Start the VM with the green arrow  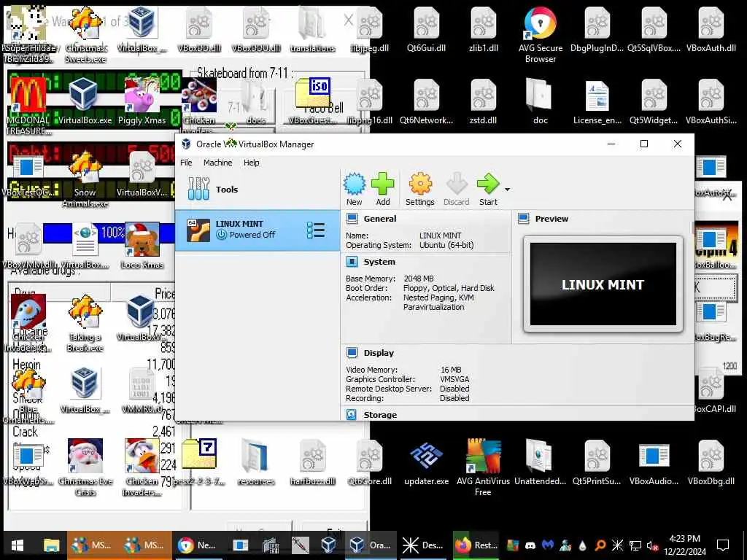pyautogui.click(x=488, y=189)
